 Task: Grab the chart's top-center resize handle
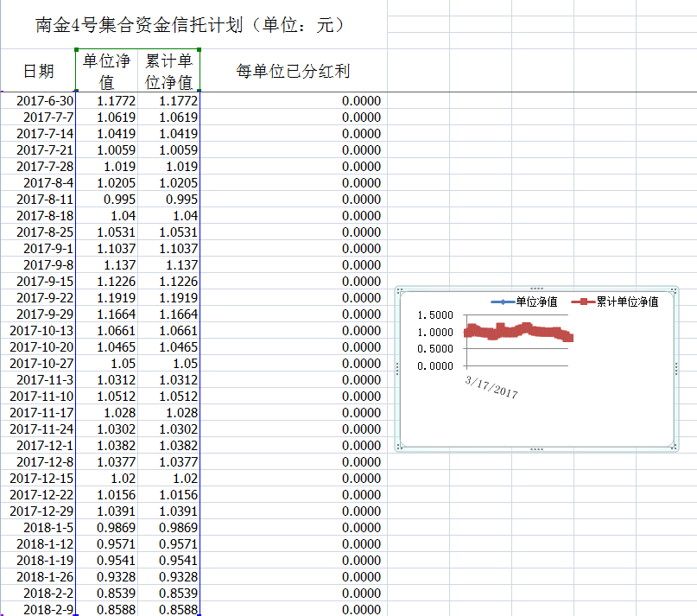coord(536,289)
